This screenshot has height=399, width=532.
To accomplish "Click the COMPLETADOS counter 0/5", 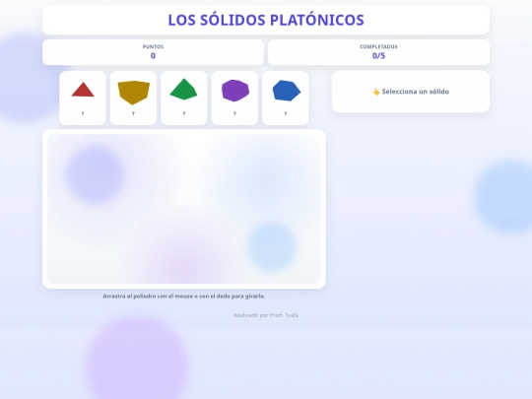I will point(378,56).
